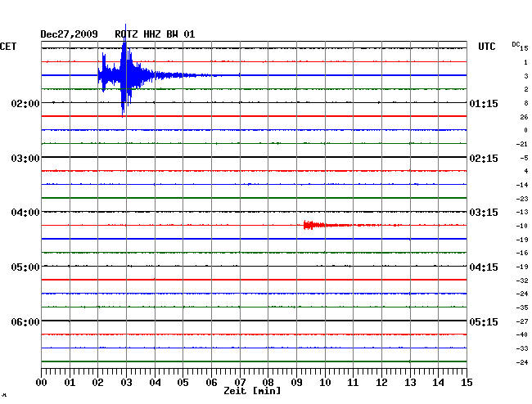This screenshot has height=404, width=532.
Task: Select minute tick label 07 on the time axis
Action: (240, 383)
